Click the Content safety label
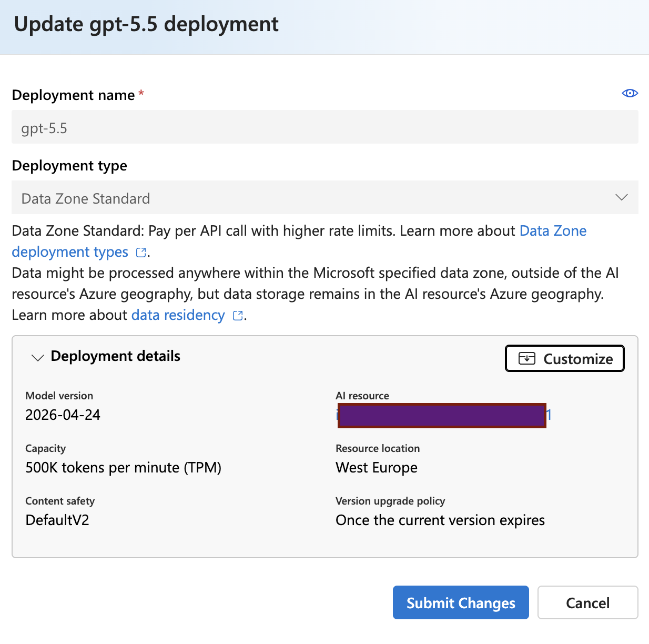 (x=60, y=501)
